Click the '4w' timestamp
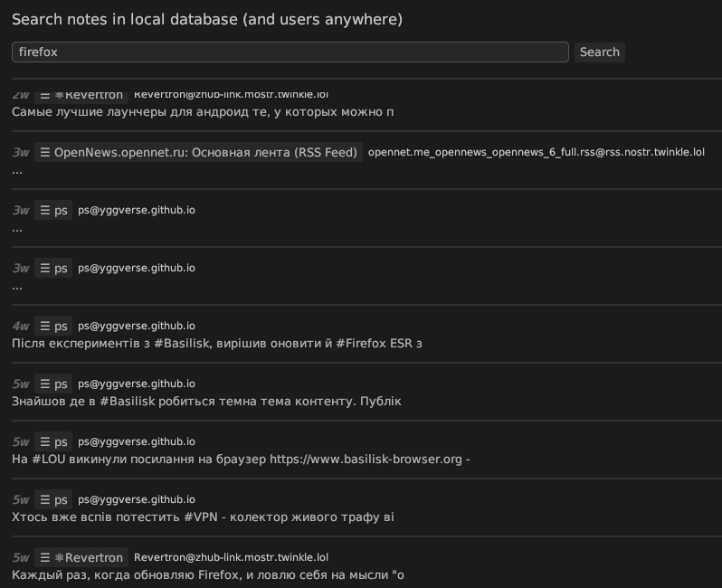722x588 pixels. pos(21,326)
